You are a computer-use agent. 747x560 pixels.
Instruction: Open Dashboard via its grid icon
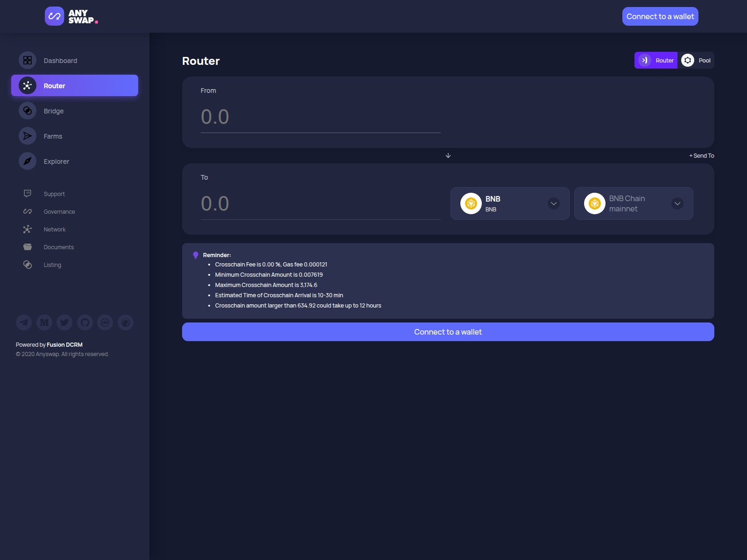[28, 60]
